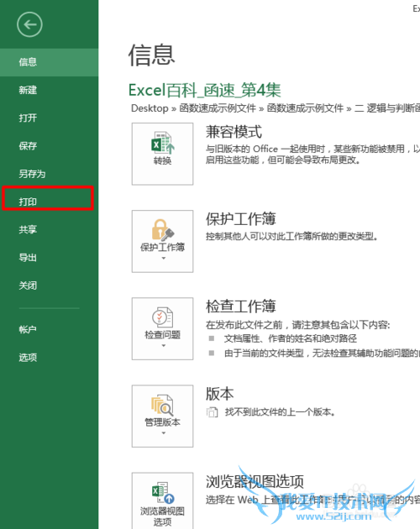Click the Desktop path segment
Viewport: 420px width, 529px height.
150,108
